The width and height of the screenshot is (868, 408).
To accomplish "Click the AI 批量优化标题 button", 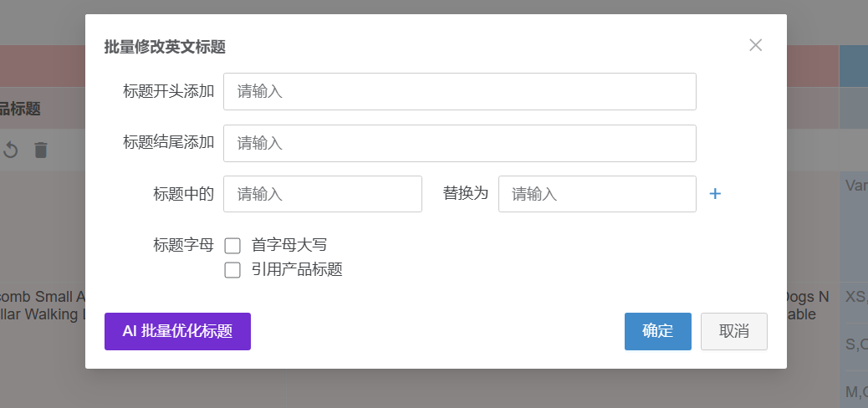I will [177, 332].
